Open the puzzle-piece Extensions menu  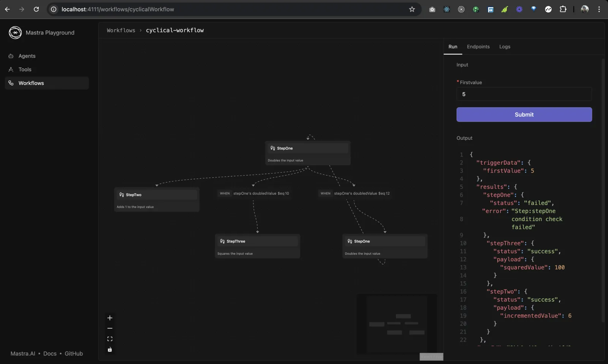click(x=563, y=9)
